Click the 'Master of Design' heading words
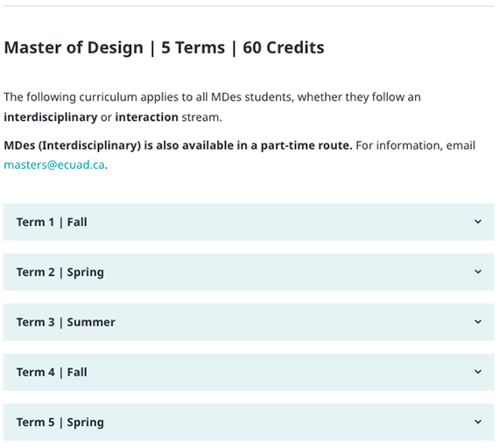This screenshot has height=448, width=499. (74, 48)
